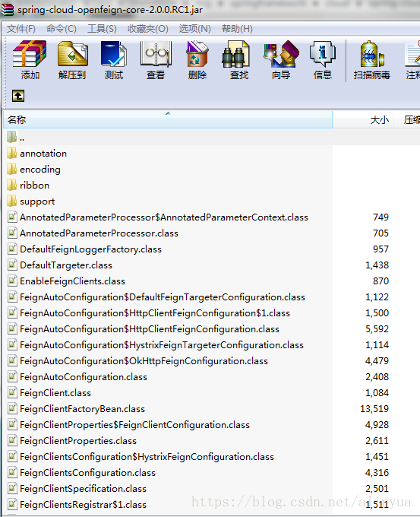Select EnableFeignClients.class file
Screen dimensions: 420x517
(72, 281)
